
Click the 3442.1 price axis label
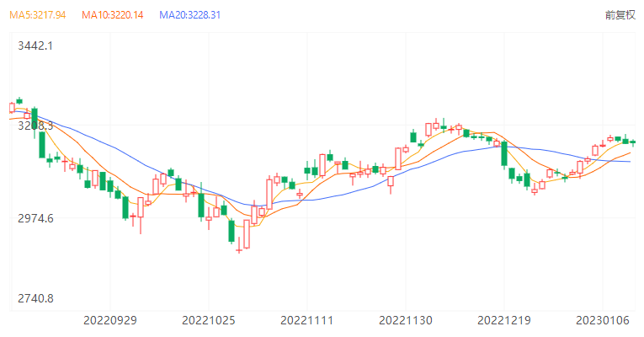35,45
